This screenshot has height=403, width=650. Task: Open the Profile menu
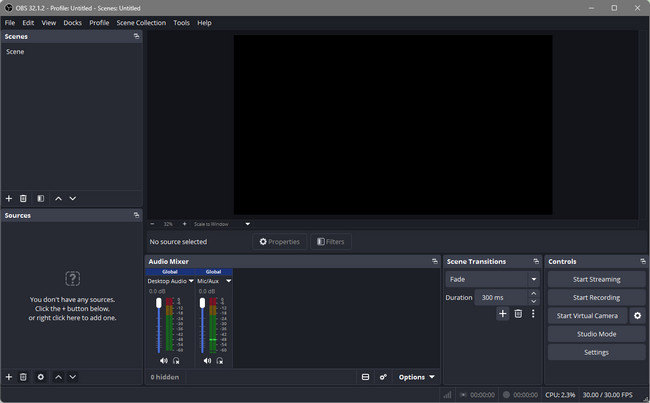[99, 22]
